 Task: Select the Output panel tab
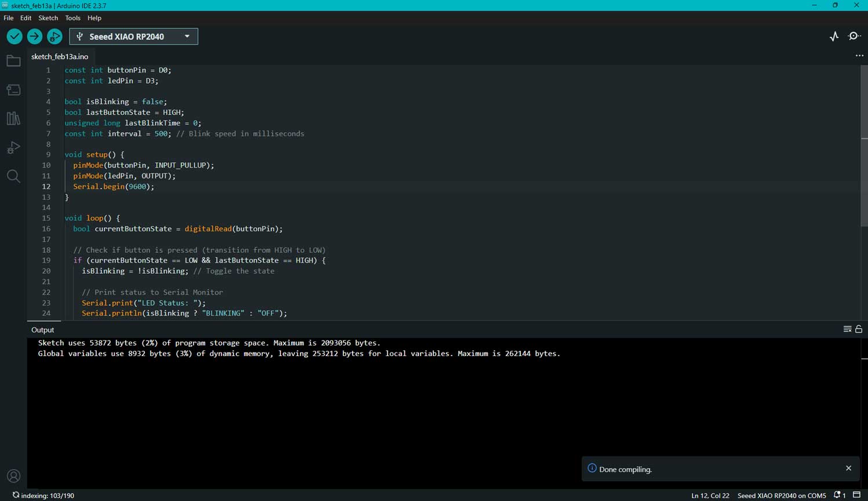click(43, 330)
